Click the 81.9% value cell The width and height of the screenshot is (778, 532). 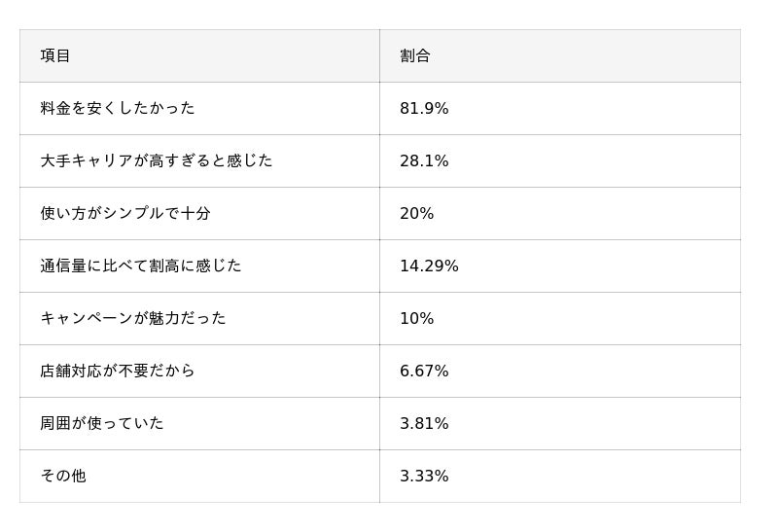[424, 109]
